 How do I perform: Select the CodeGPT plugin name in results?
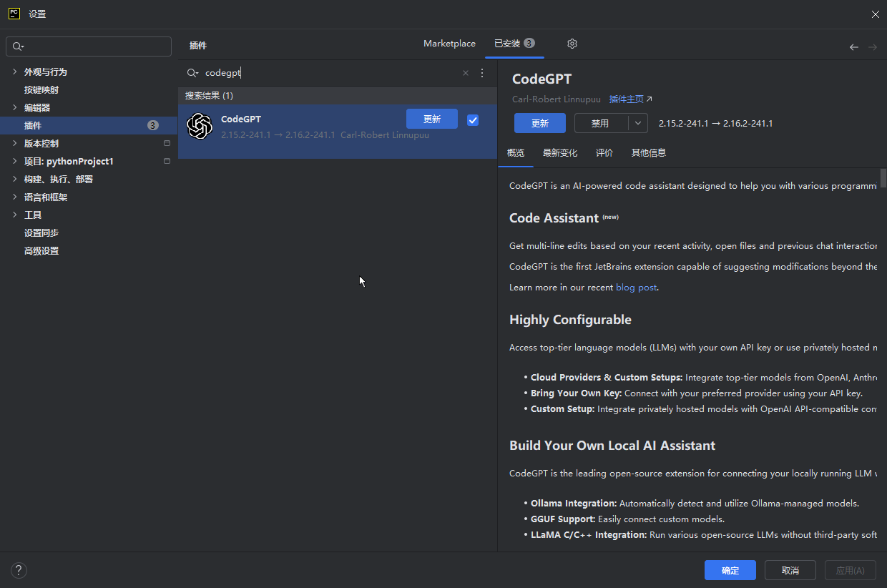point(241,119)
